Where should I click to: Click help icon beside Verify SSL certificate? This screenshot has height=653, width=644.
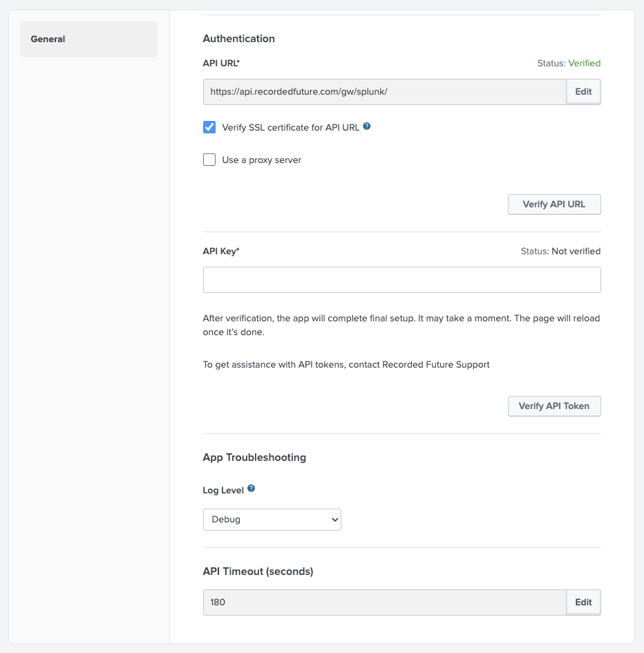tap(367, 126)
